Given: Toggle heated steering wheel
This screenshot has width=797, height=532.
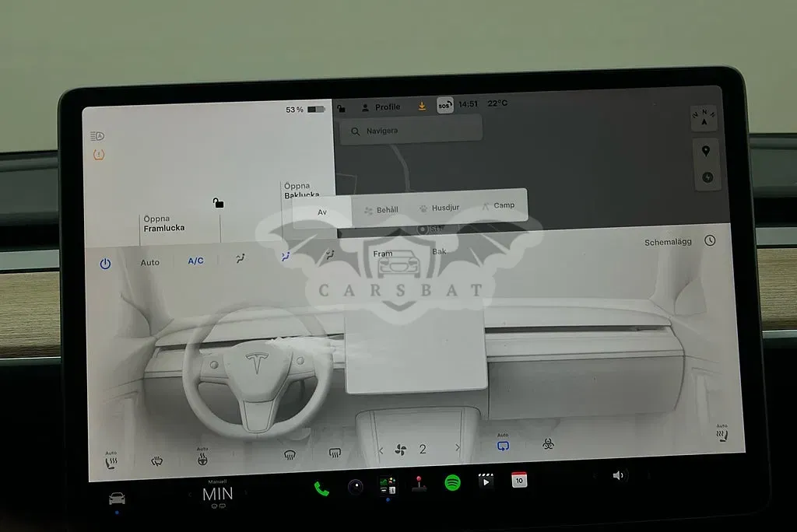Looking at the screenshot, I should point(202,458).
